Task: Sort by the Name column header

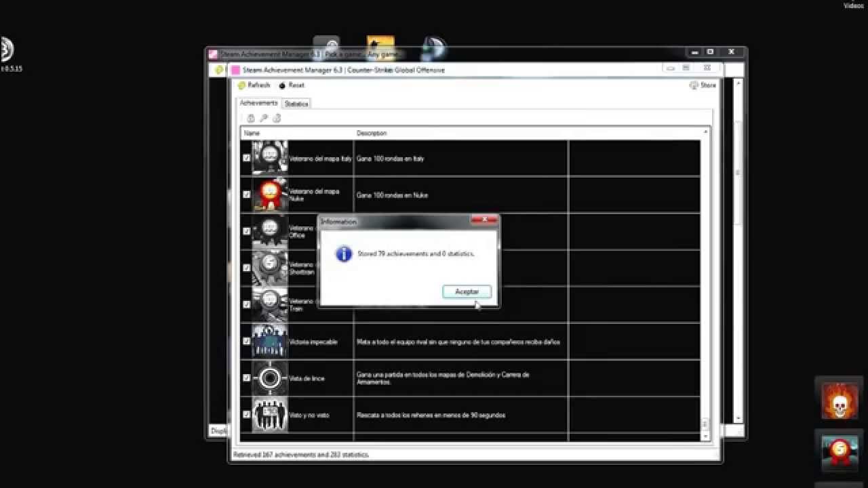Action: pyautogui.click(x=297, y=133)
